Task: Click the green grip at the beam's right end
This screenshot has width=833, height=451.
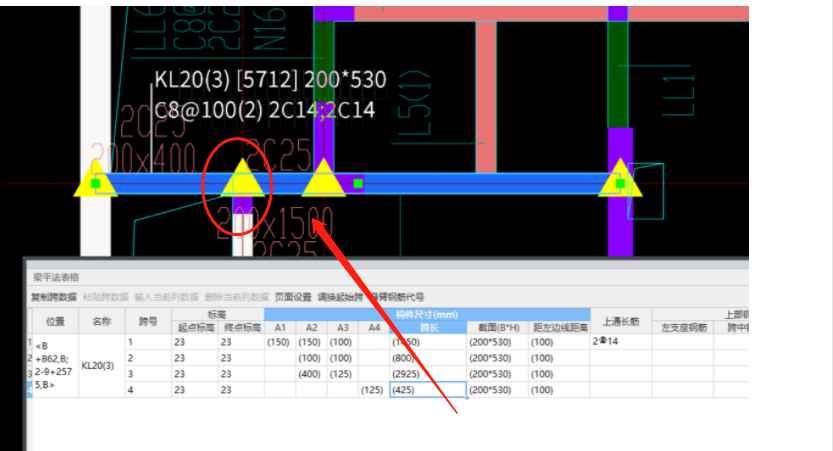Action: tap(620, 183)
